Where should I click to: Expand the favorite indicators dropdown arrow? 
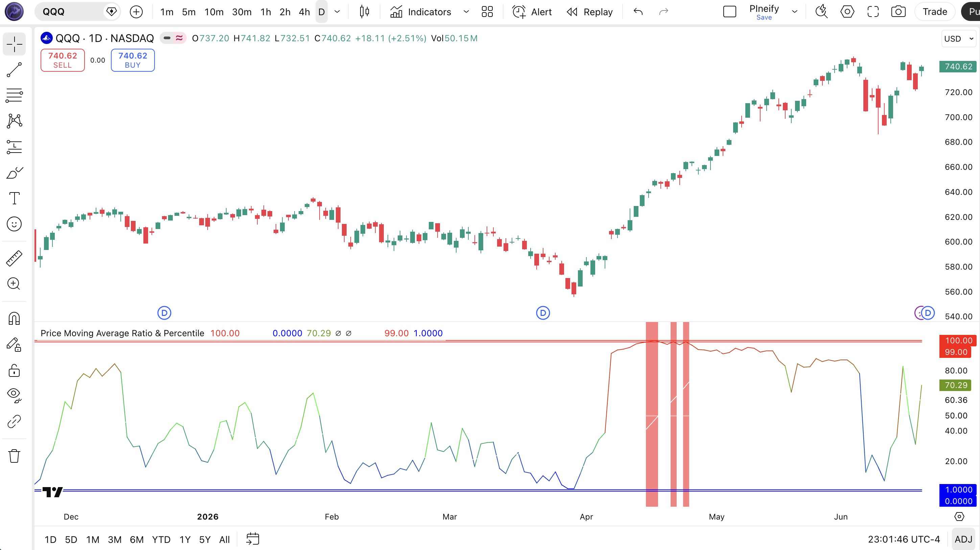[466, 12]
